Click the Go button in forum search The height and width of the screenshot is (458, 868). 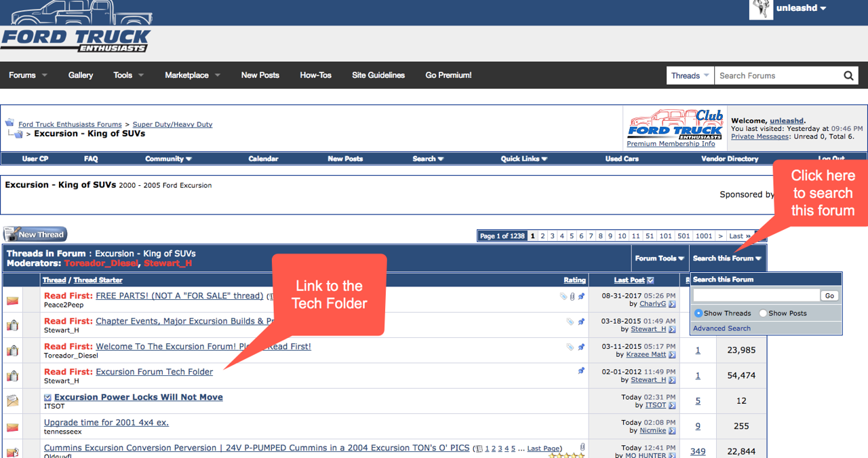coord(830,296)
